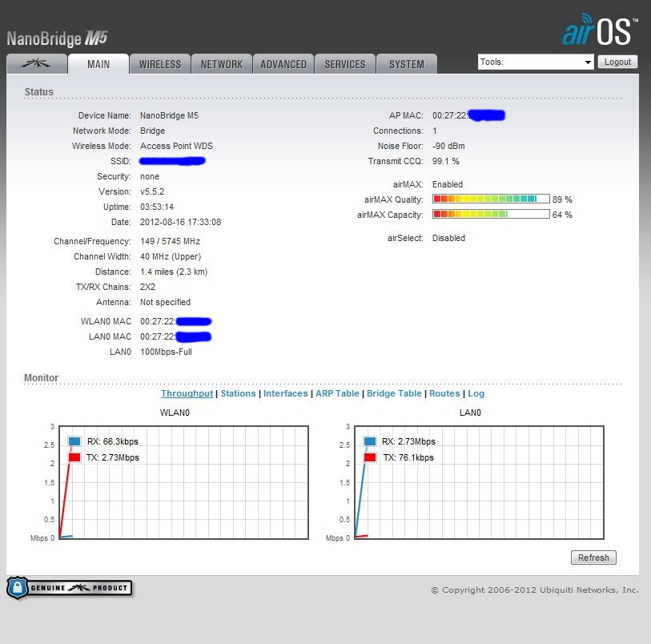Click the WLAN0 TX: 2.73Mbps label
The width and height of the screenshot is (651, 644).
point(113,457)
